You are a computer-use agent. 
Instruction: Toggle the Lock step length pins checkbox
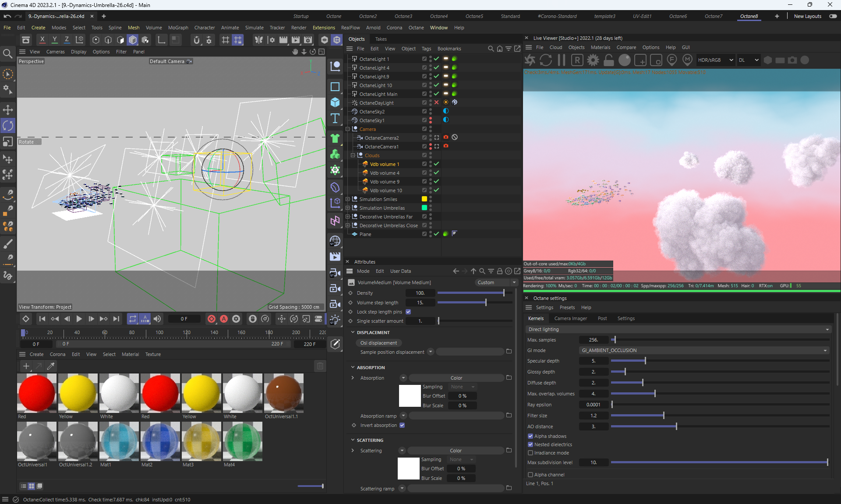tap(408, 312)
